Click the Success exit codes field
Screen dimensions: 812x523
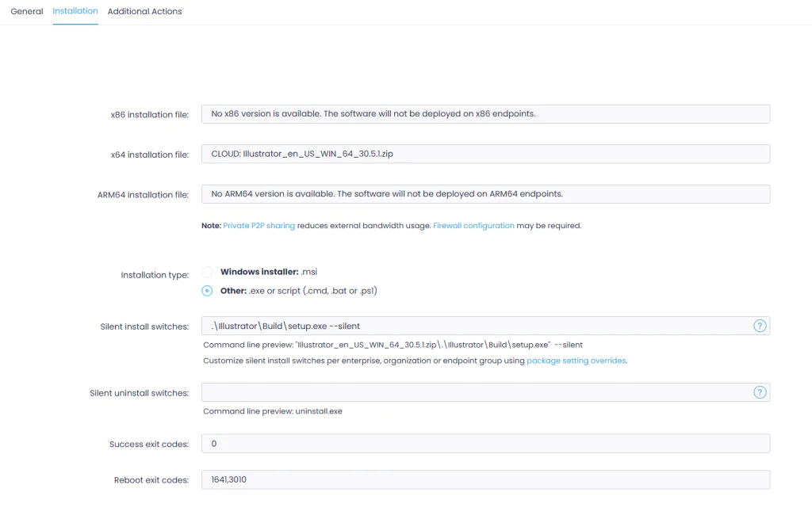pos(485,443)
